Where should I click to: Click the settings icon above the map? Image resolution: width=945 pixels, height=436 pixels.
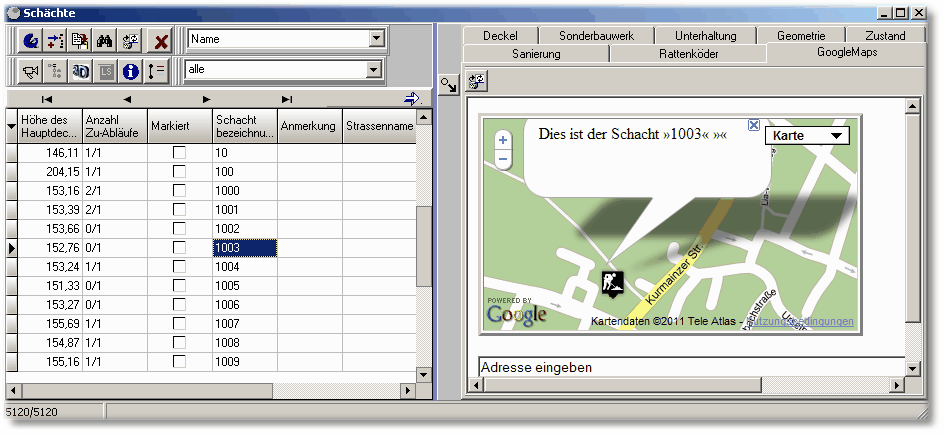477,81
